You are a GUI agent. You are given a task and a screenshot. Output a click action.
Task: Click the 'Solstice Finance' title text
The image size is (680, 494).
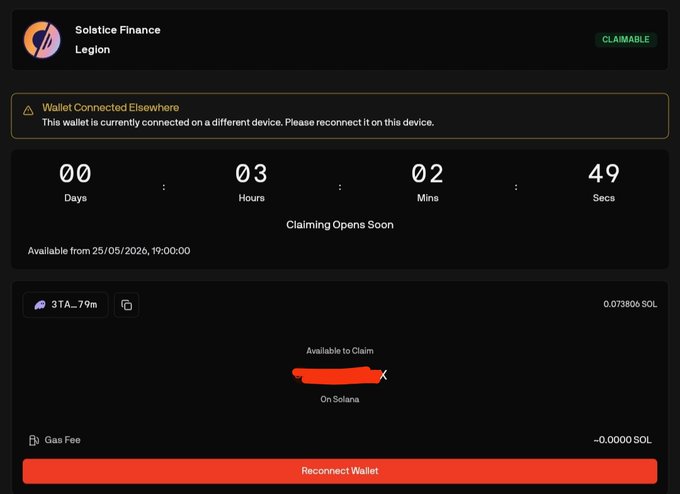point(118,30)
